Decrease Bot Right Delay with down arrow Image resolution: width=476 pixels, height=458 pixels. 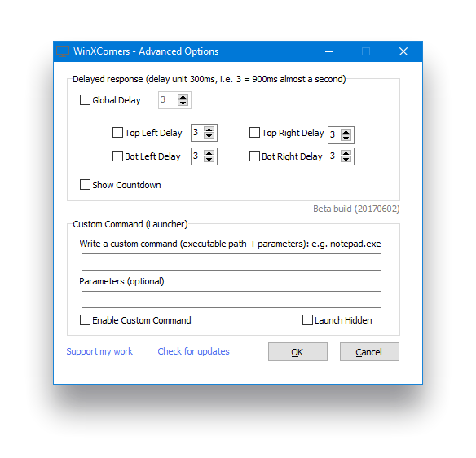[x=346, y=160]
